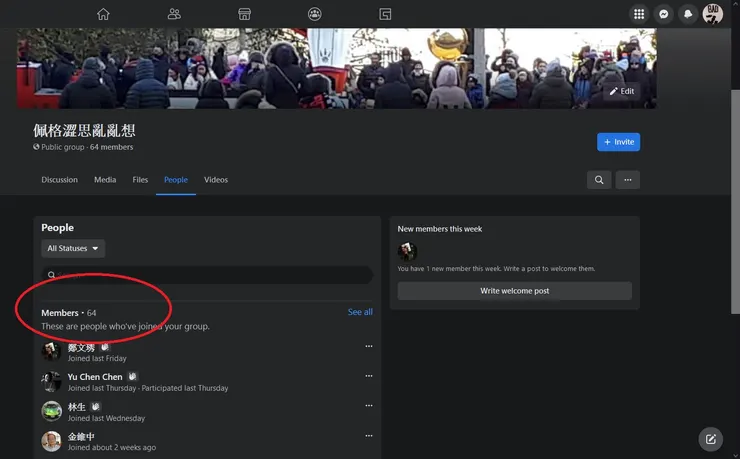Open Yu Chen Chen's profile name
Image resolution: width=740 pixels, height=459 pixels.
pyautogui.click(x=95, y=377)
